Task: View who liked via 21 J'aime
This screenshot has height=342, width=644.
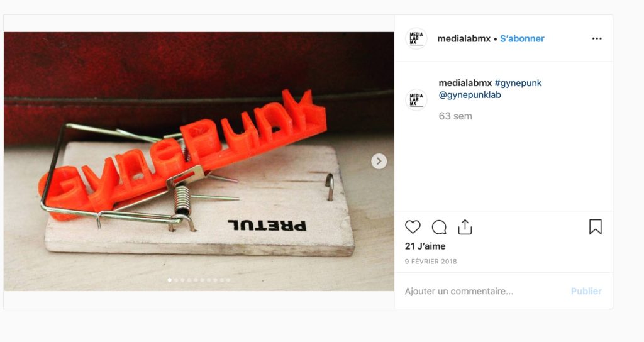Action: [x=425, y=246]
